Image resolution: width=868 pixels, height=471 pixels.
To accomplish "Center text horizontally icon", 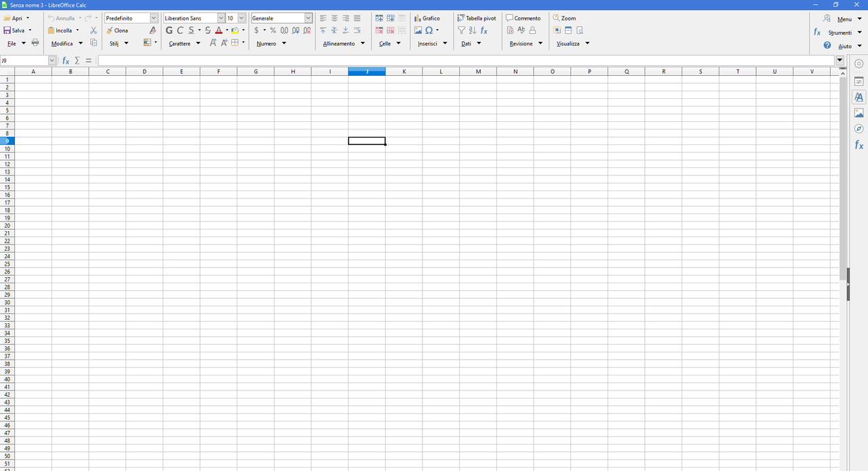I will 334,18.
